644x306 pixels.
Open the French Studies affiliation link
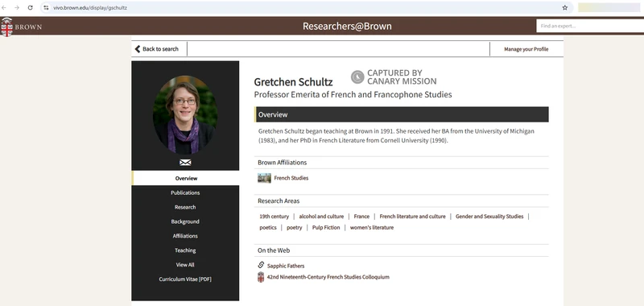click(291, 178)
